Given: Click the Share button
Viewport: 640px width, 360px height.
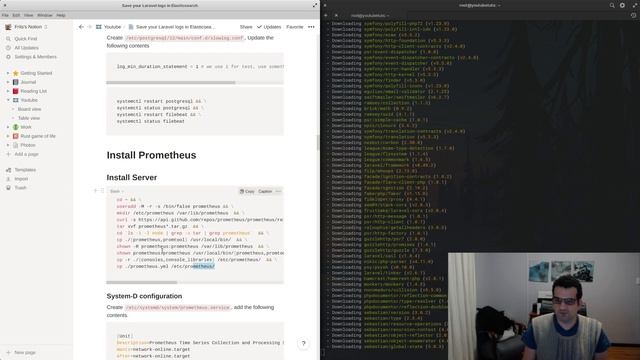Looking at the screenshot, I should pos(246,27).
